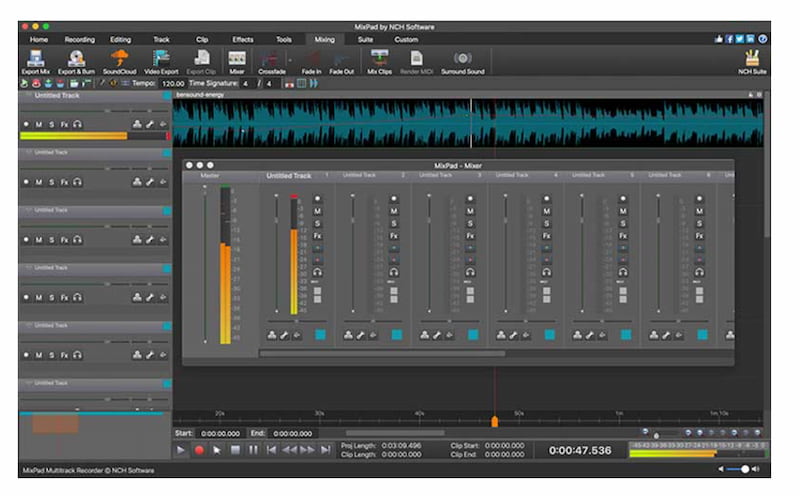This screenshot has height=496, width=800.
Task: Open Fx effects on mixer track 3
Action: tap(470, 236)
